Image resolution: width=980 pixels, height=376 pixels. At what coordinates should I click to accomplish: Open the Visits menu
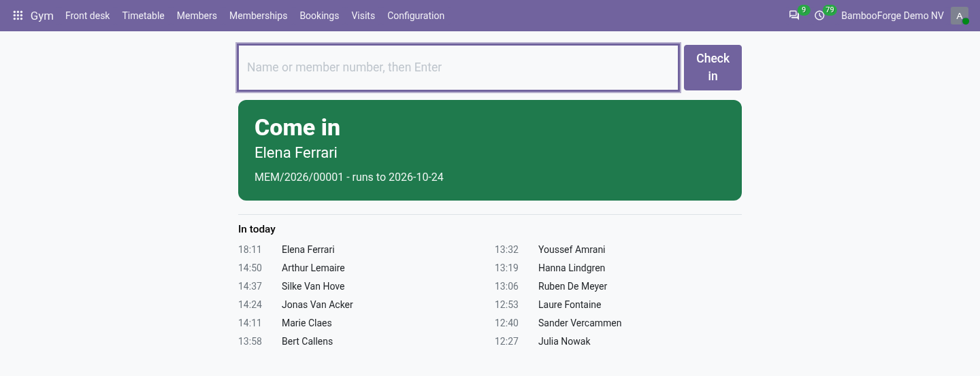363,16
